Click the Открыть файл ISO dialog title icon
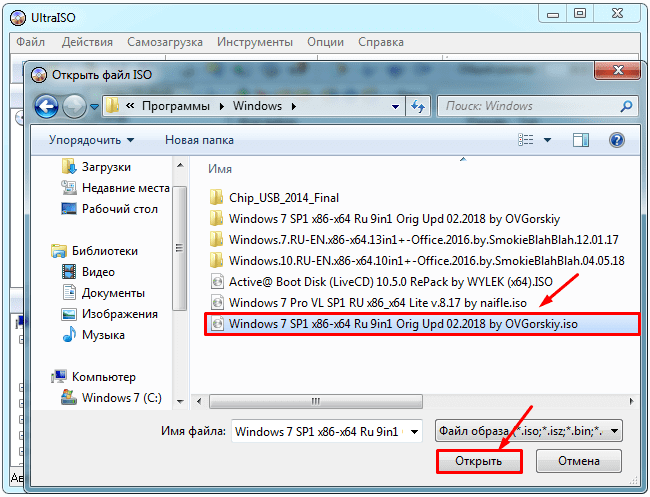Screen dimensions: 650x497 pyautogui.click(x=39, y=75)
